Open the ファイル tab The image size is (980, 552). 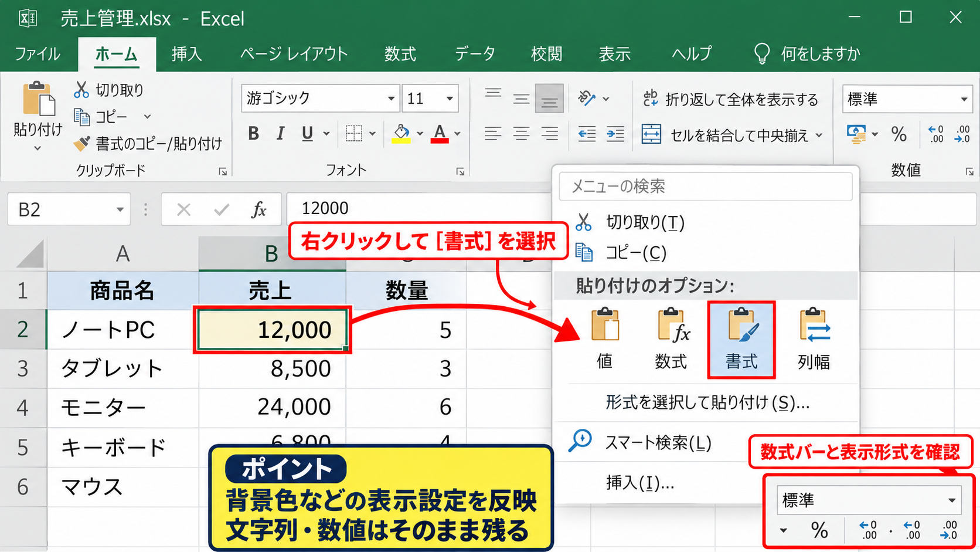(x=38, y=54)
